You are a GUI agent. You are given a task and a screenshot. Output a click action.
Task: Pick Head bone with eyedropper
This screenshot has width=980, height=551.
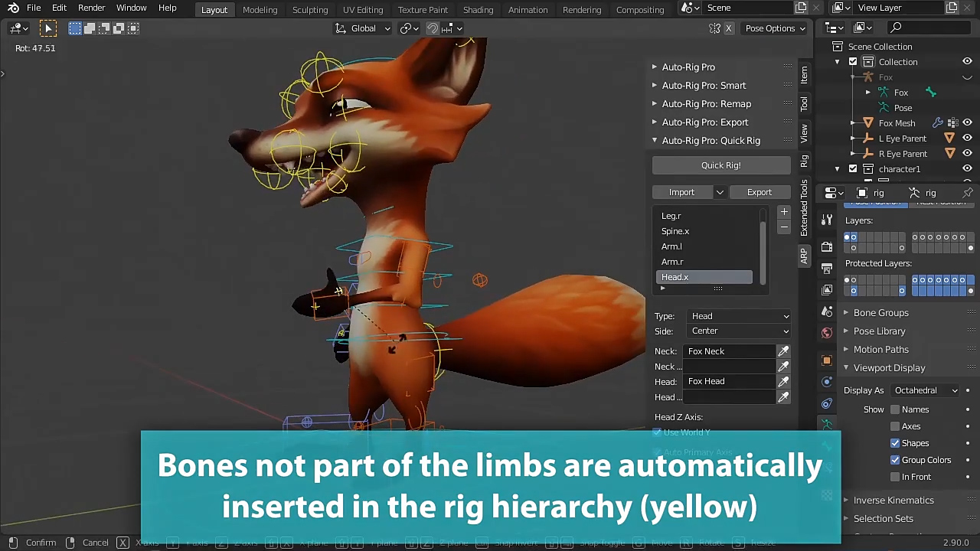pyautogui.click(x=783, y=381)
